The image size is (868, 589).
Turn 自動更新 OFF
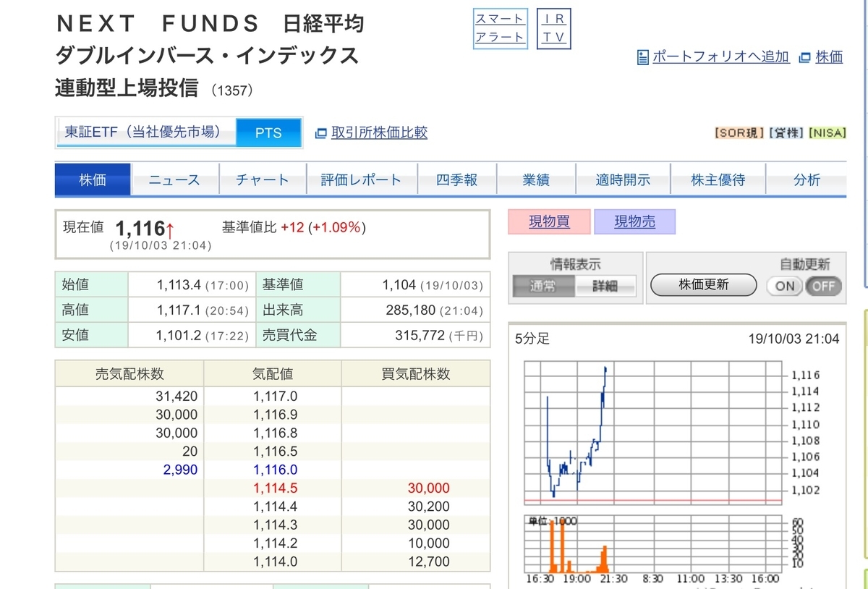click(823, 286)
